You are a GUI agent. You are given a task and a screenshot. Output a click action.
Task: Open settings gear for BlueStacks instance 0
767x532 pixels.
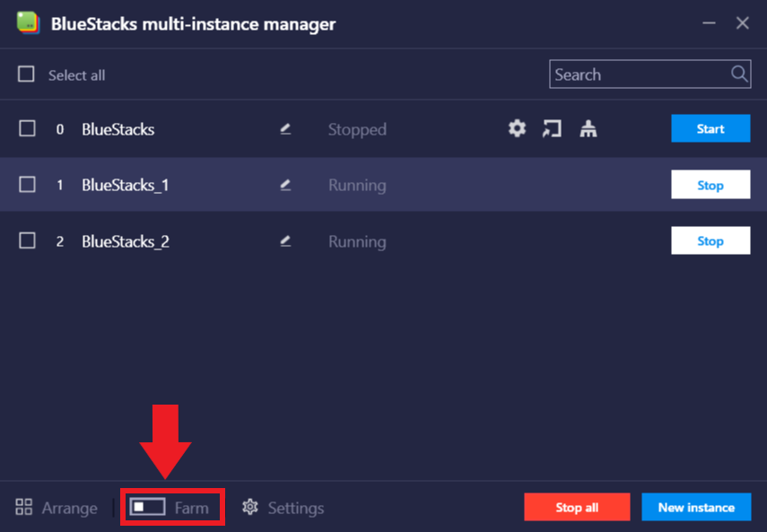517,128
